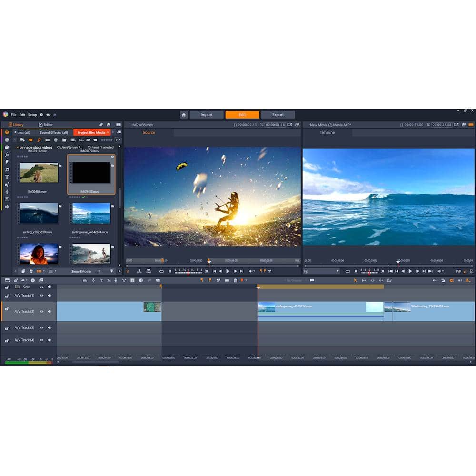Toggle 3D filter in the library toolbar
This screenshot has width=476, height=476.
click(88, 140)
